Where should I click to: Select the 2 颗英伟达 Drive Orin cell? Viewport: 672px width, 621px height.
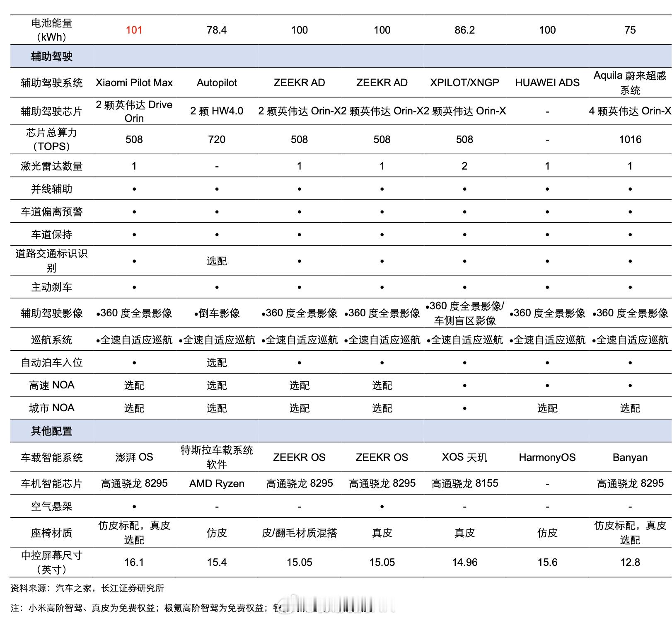[134, 111]
